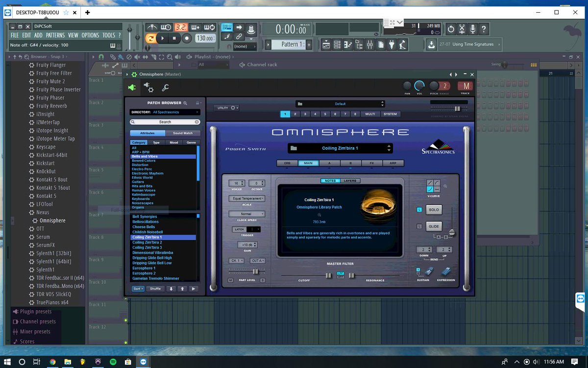Open the Normal clock speed dropdown

click(246, 214)
